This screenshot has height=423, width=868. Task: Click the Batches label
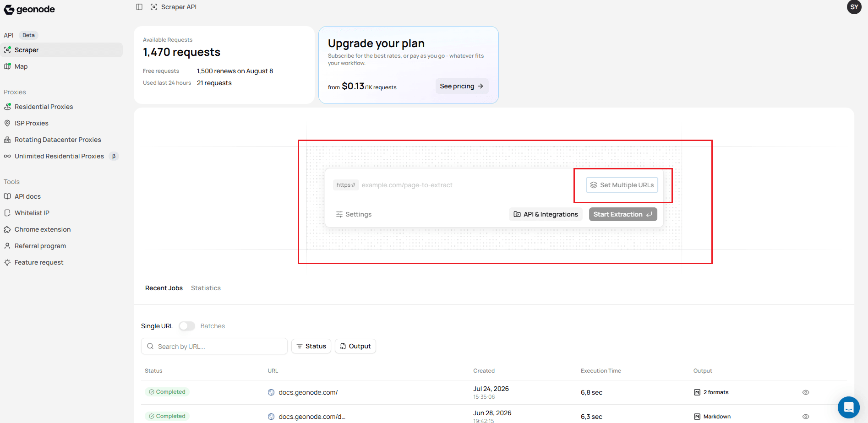(213, 326)
